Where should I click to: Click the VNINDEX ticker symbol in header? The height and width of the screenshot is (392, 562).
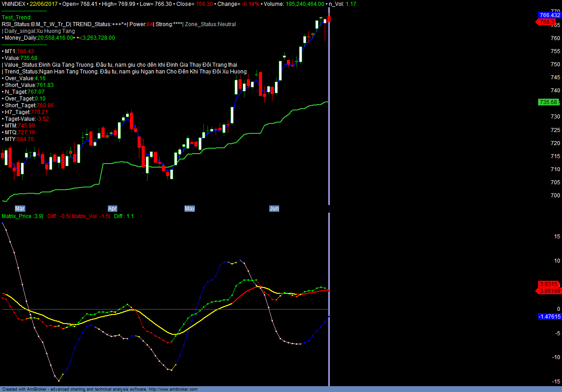[13, 4]
